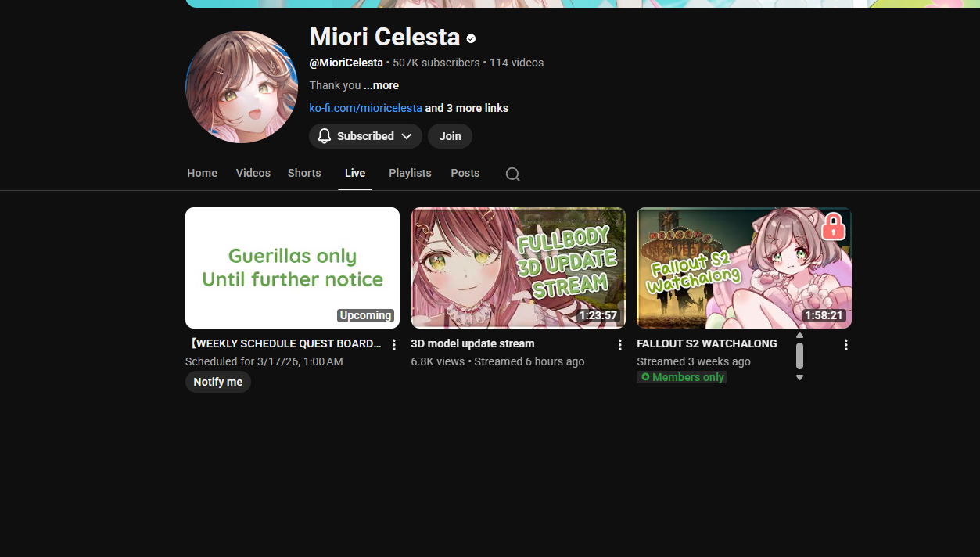Switch to the Posts tab
This screenshot has width=980, height=557.
[x=465, y=173]
